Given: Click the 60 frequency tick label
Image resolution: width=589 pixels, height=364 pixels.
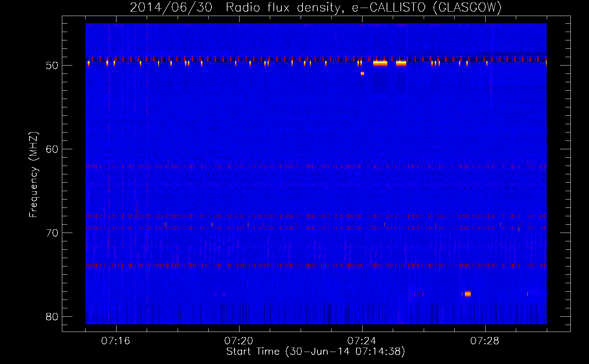Looking at the screenshot, I should pyautogui.click(x=52, y=149).
